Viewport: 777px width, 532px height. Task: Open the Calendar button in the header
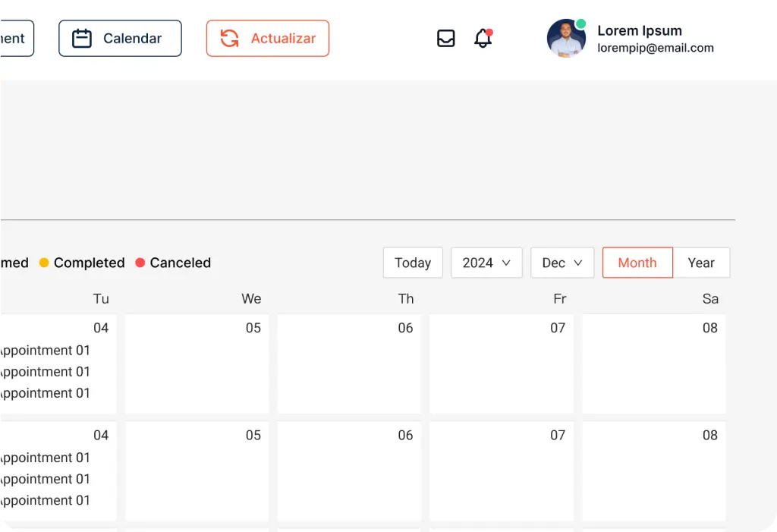click(x=120, y=38)
